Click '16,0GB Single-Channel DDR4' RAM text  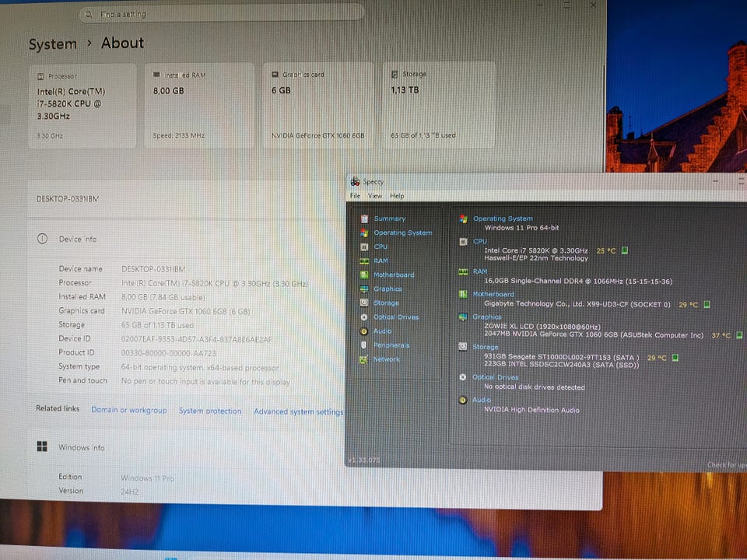click(x=578, y=282)
